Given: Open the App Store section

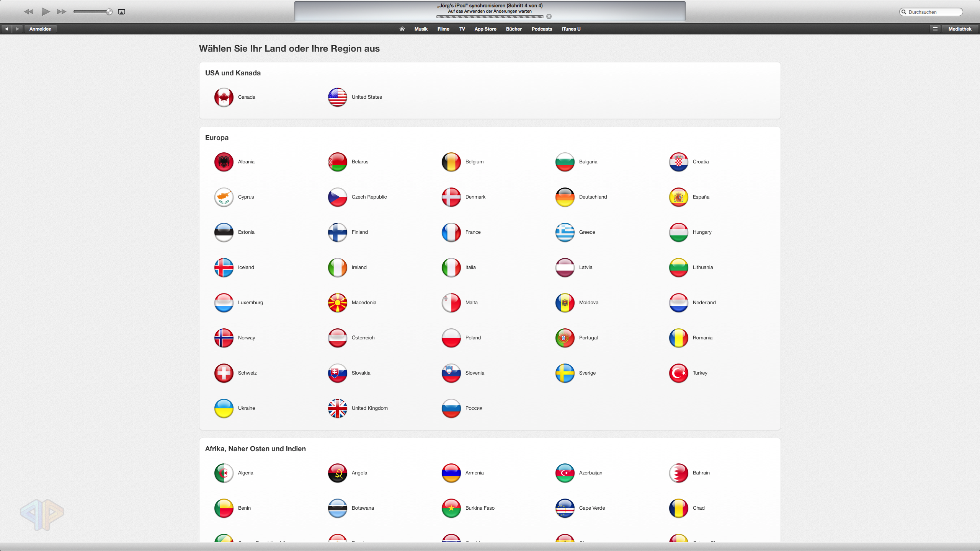Looking at the screenshot, I should click(x=485, y=29).
